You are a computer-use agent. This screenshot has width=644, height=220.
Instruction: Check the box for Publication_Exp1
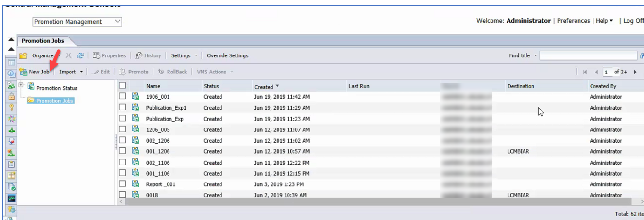pos(123,108)
